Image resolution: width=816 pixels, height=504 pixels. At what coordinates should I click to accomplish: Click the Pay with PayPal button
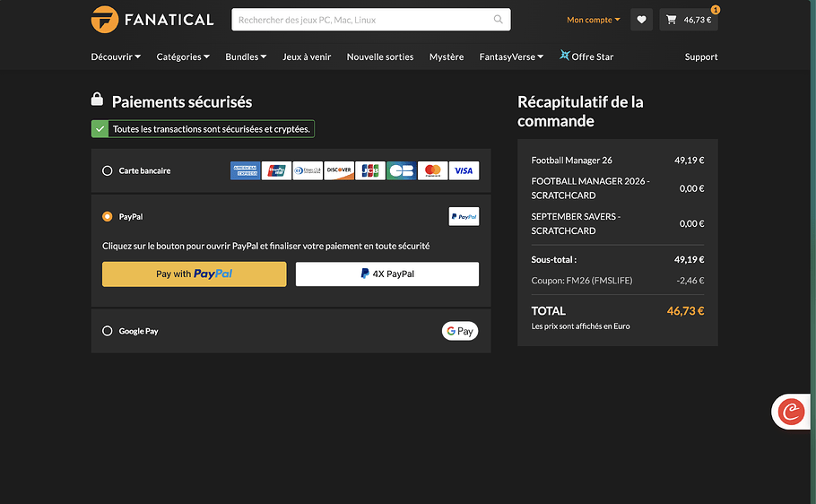coord(194,274)
